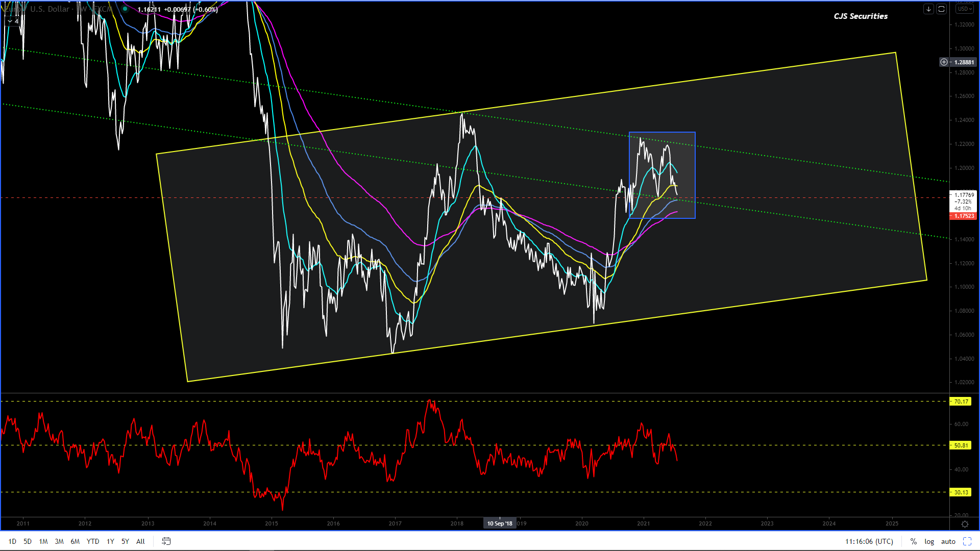Show All available data range

140,541
